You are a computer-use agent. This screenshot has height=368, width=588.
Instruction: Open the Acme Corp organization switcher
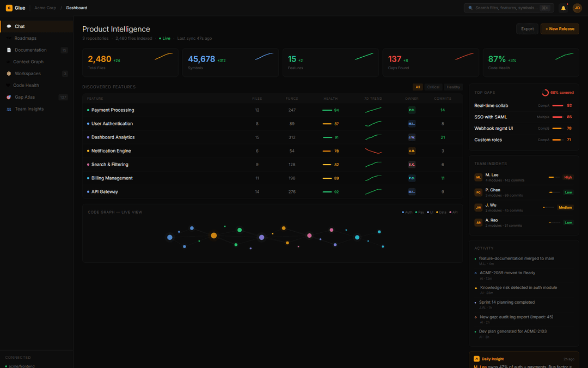(45, 8)
